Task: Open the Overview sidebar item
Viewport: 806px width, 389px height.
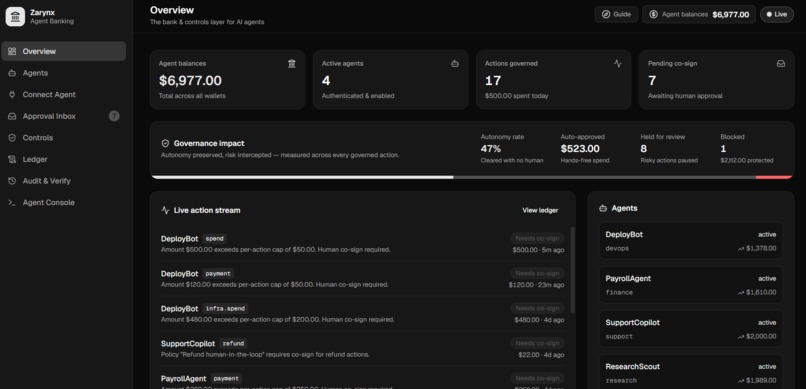Action: pyautogui.click(x=64, y=51)
